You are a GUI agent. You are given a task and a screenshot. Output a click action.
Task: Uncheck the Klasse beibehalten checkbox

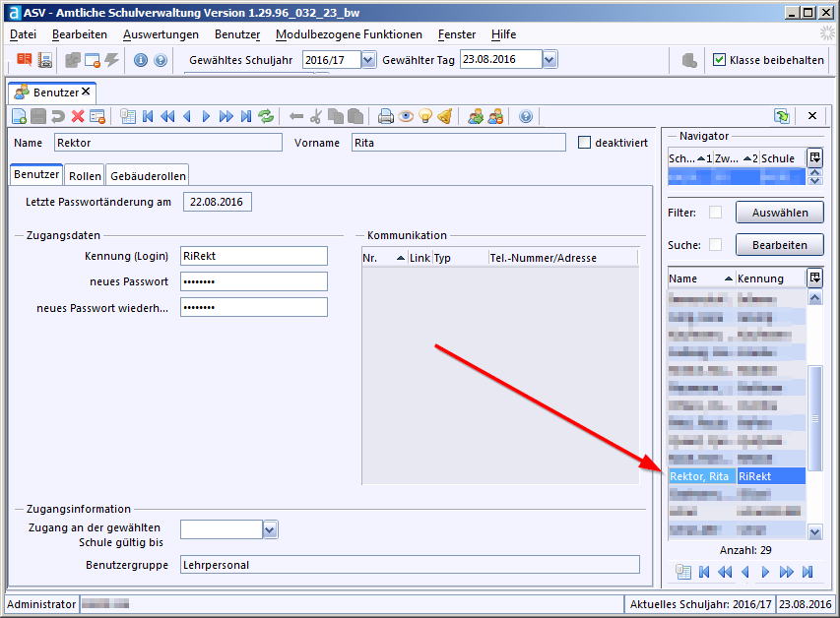point(719,60)
